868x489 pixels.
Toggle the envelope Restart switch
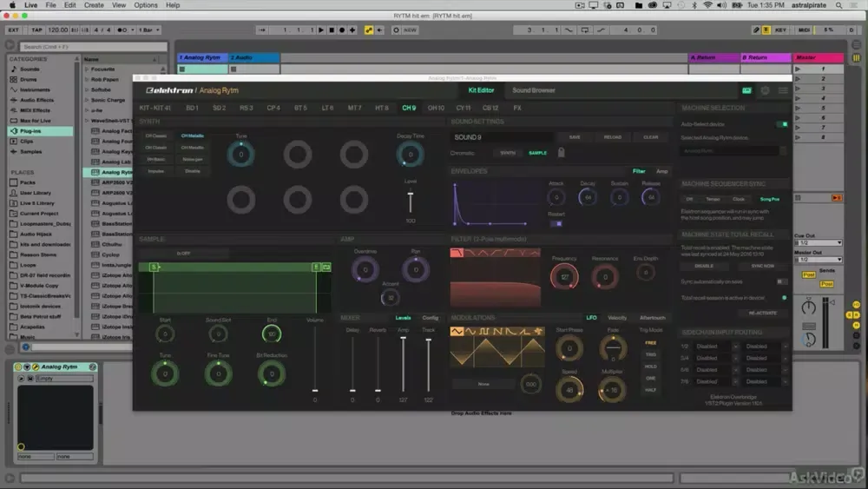click(x=556, y=224)
